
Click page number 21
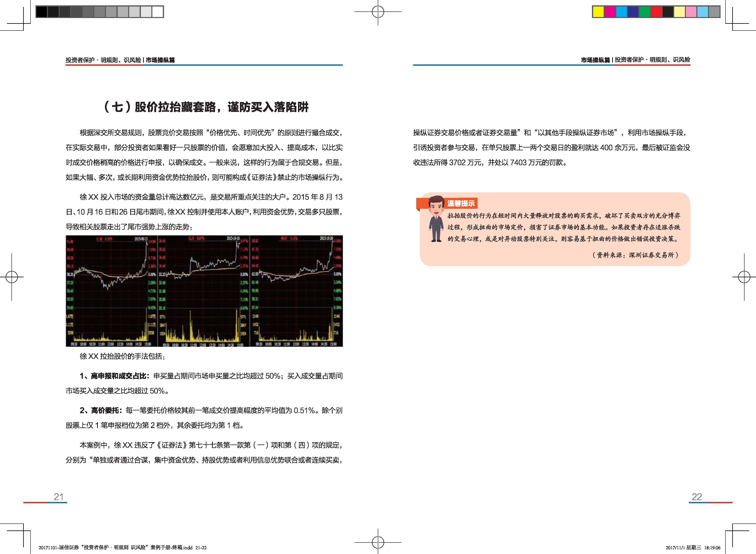pos(59,497)
